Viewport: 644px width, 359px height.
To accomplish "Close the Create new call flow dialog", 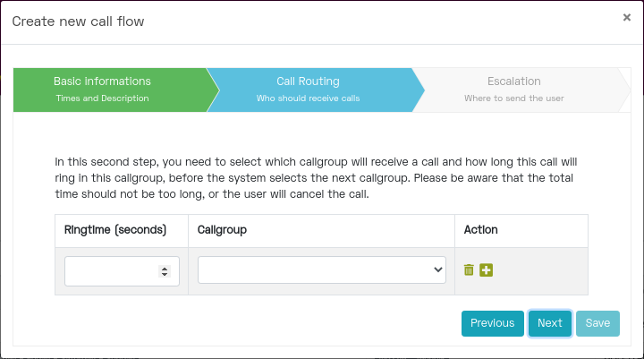I will click(627, 17).
